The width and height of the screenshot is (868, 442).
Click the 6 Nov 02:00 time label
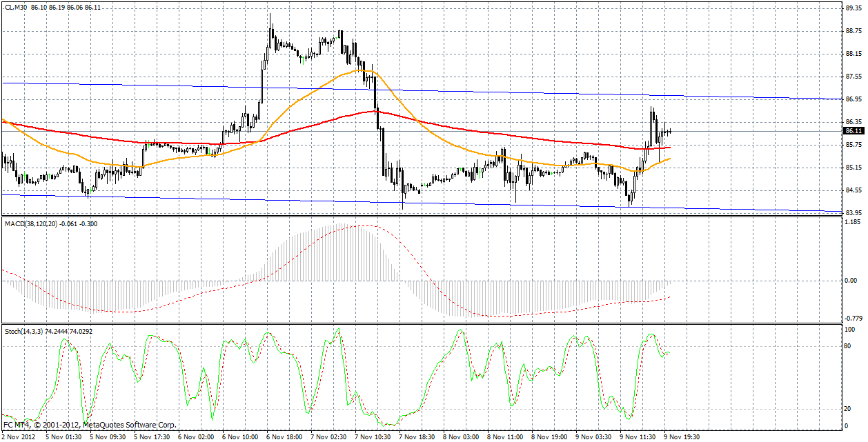(195, 437)
